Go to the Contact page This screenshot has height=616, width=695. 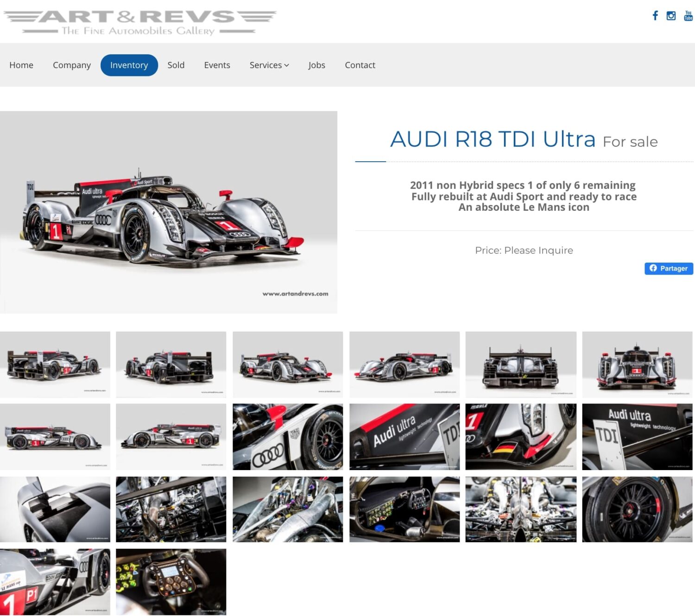pyautogui.click(x=360, y=65)
